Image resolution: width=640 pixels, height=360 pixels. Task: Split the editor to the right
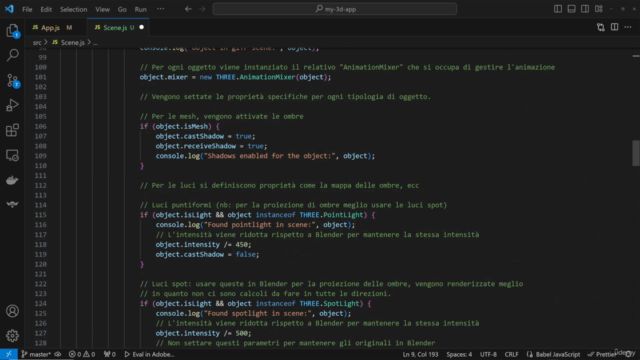point(614,27)
